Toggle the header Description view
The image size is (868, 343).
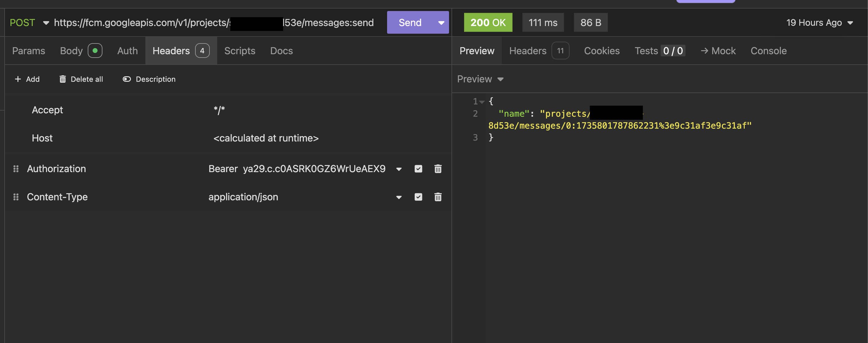click(x=149, y=79)
